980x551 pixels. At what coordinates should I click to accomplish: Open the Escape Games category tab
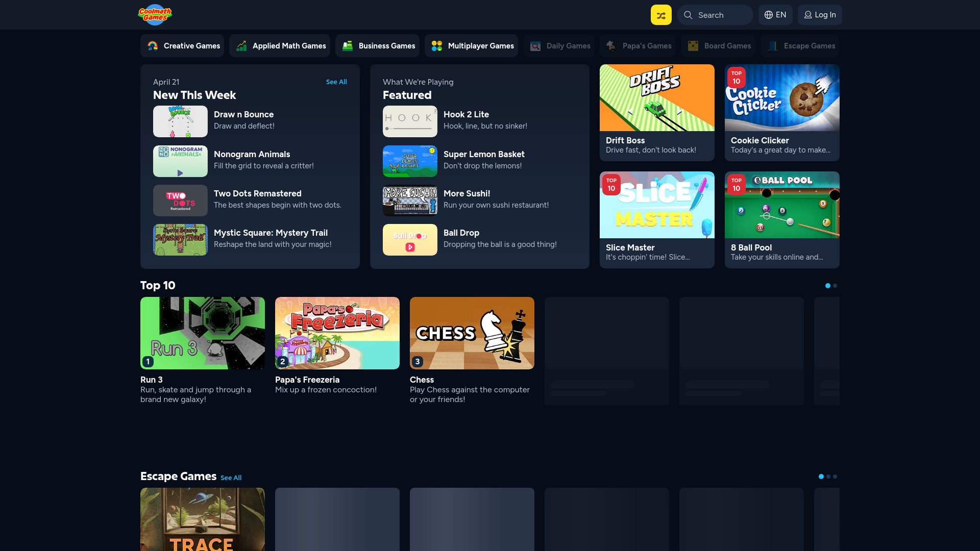coord(800,46)
